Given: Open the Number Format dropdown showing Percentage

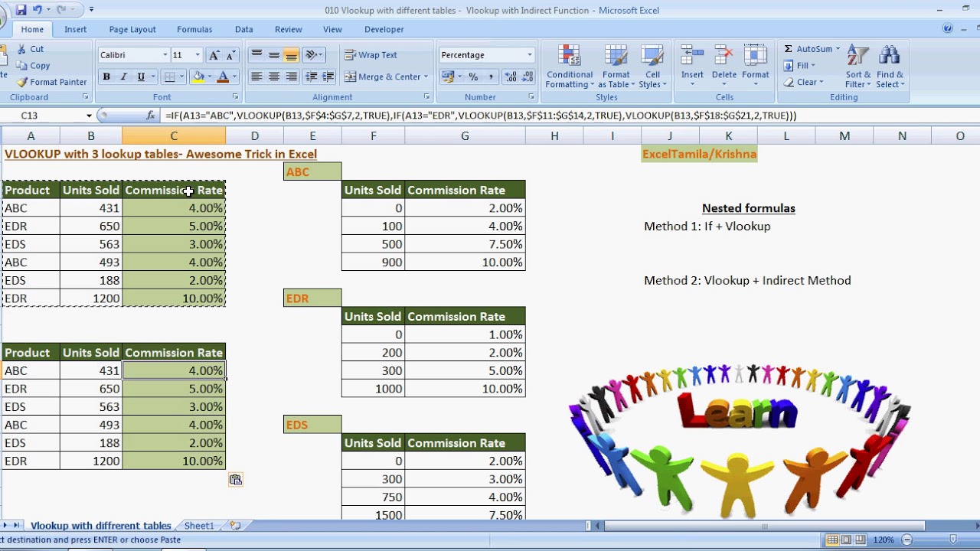Looking at the screenshot, I should point(529,55).
